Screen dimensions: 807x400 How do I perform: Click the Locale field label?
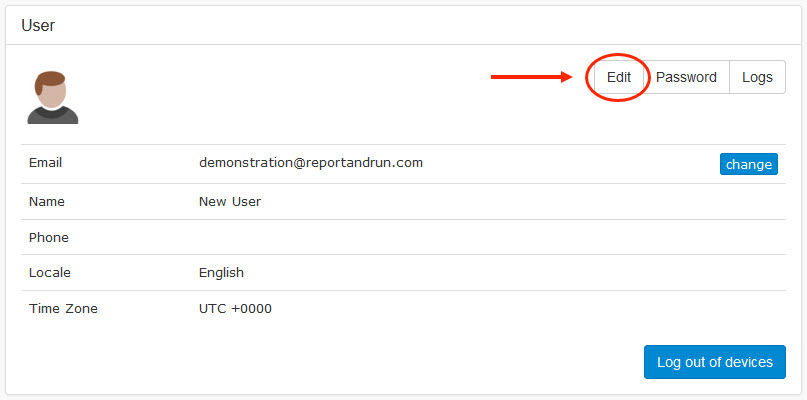coord(50,272)
